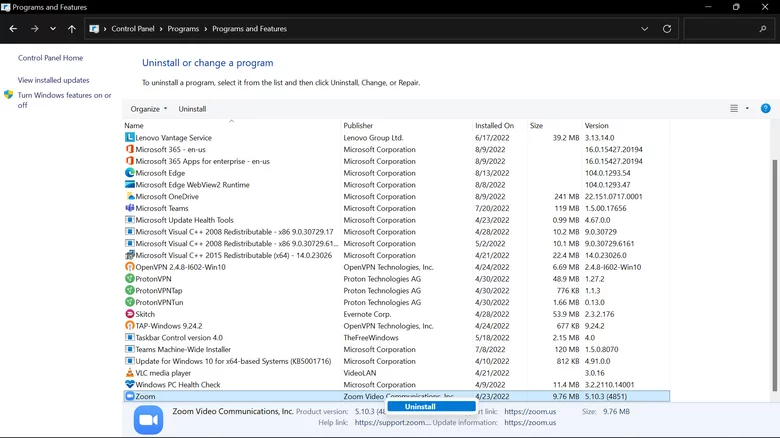Click the Zoom row icon
Screen dimensions: 780x438
click(129, 396)
